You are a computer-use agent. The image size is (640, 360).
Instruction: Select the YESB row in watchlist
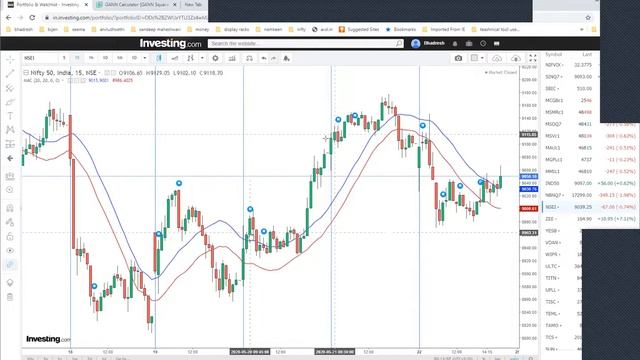click(x=563, y=231)
